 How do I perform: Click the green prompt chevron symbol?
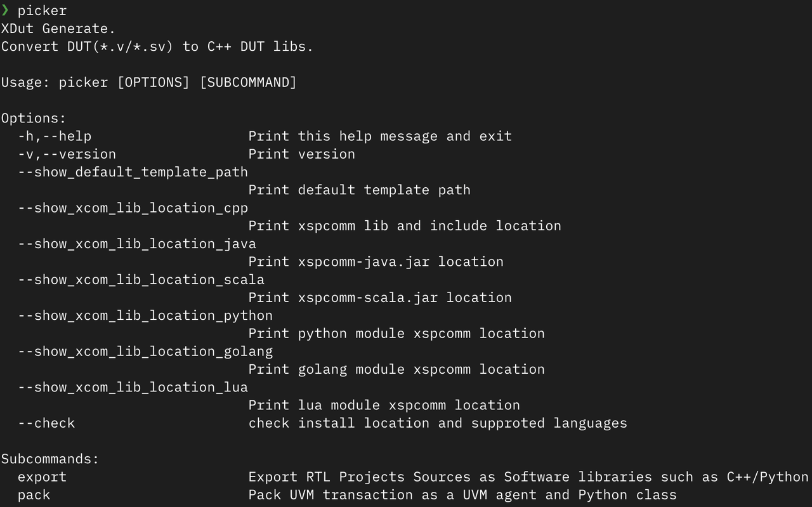click(6, 10)
